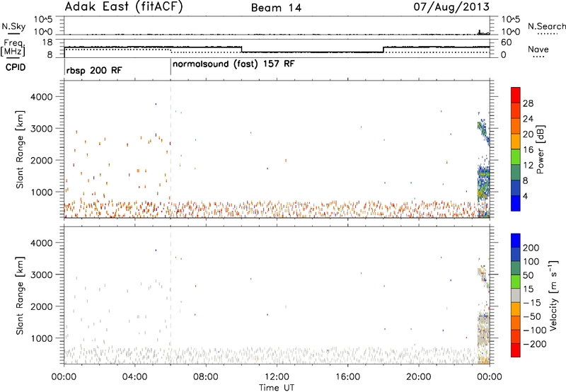
Task: Click the power colorbar value '28'
Action: click(528, 103)
